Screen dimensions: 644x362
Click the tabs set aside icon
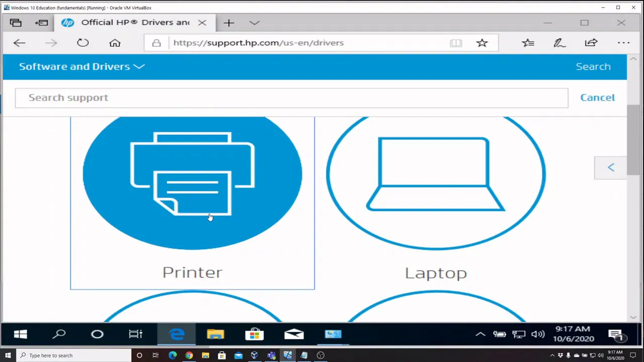pyautogui.click(x=16, y=23)
